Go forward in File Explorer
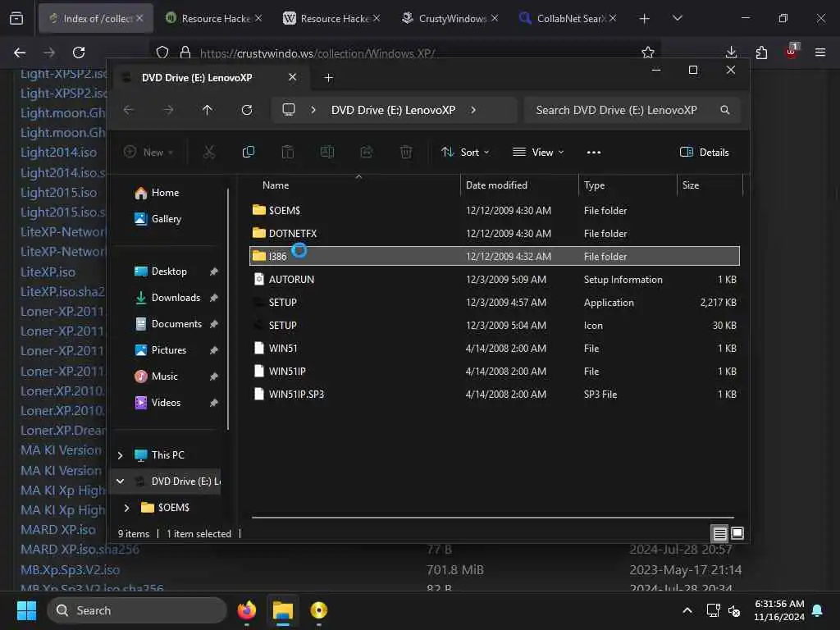Image resolution: width=840 pixels, height=630 pixels. [x=168, y=110]
